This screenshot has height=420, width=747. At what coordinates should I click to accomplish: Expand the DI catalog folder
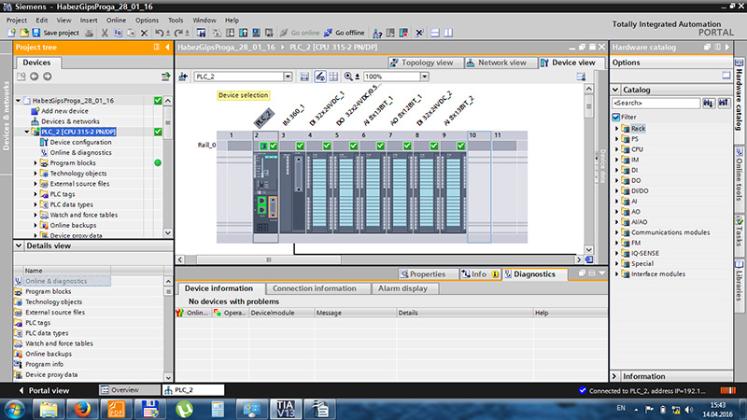coord(617,170)
